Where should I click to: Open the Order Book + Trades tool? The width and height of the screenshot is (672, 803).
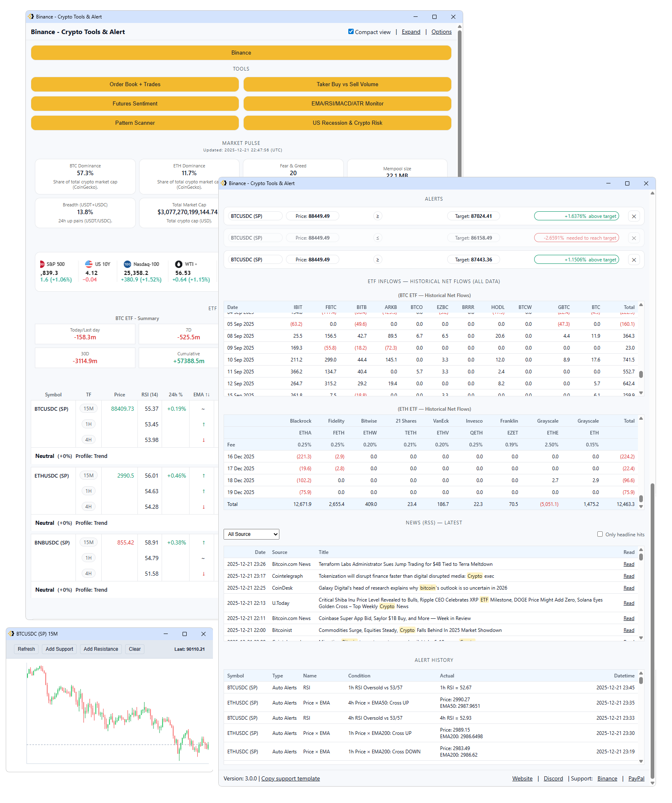tap(135, 85)
